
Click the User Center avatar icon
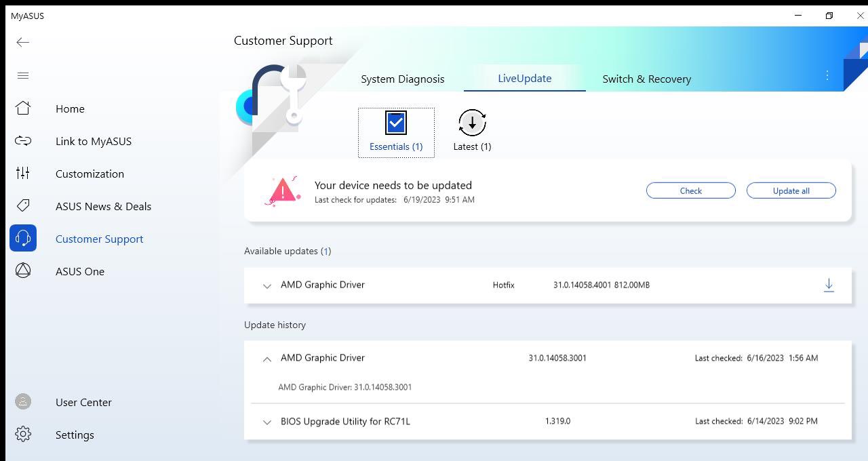click(23, 402)
